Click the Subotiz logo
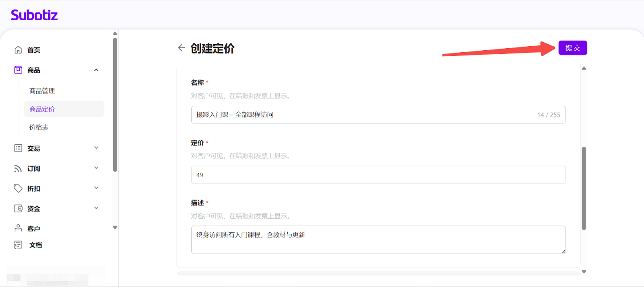644x287 pixels. pyautogui.click(x=34, y=15)
